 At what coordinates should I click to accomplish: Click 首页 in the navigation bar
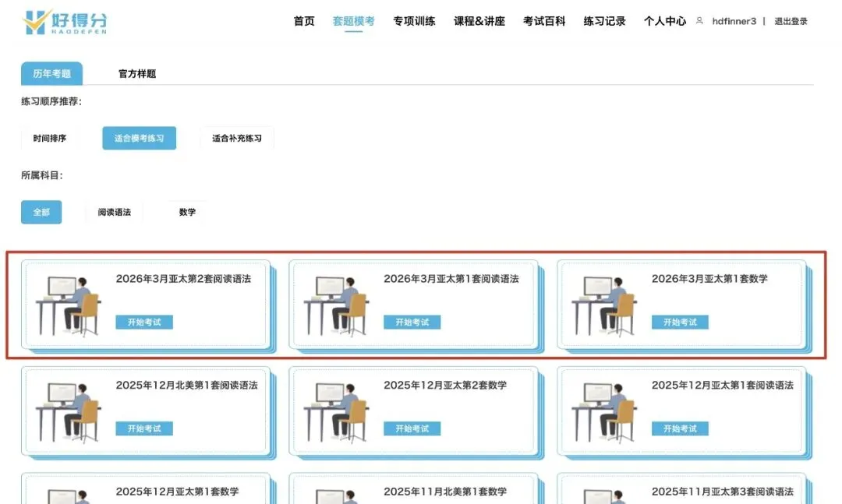pos(303,21)
